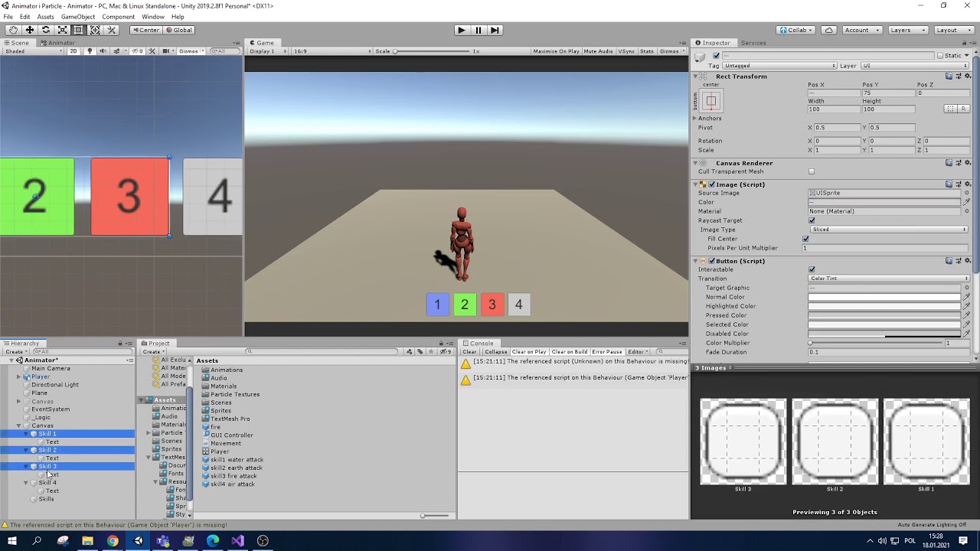Image resolution: width=980 pixels, height=551 pixels.
Task: Toggle blueprint mode in Rect Transform
Action: tap(950, 109)
